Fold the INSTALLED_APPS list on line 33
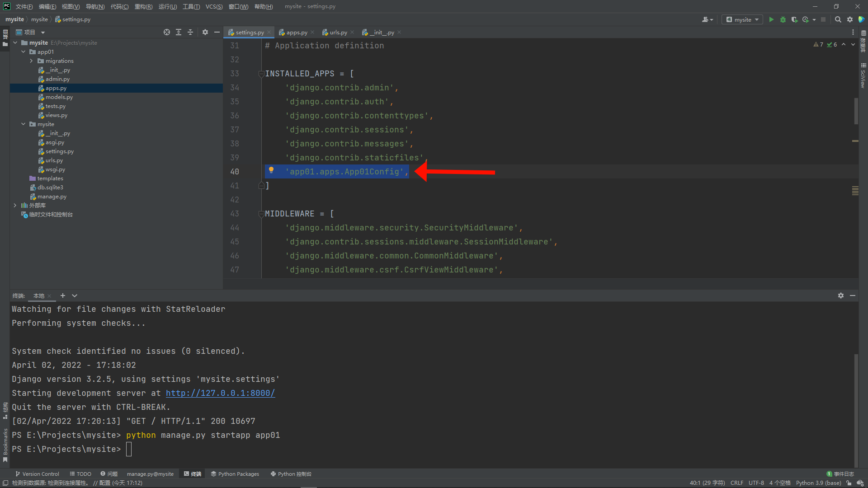Image resolution: width=868 pixels, height=488 pixels. [x=261, y=74]
